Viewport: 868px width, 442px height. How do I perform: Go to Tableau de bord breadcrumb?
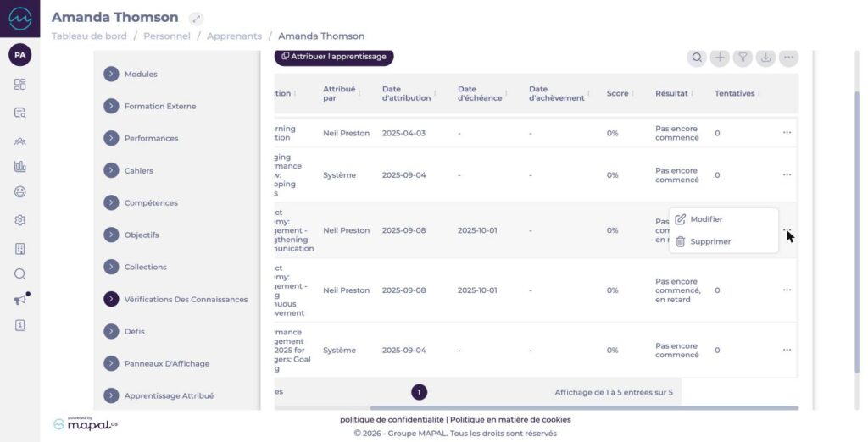tap(89, 36)
